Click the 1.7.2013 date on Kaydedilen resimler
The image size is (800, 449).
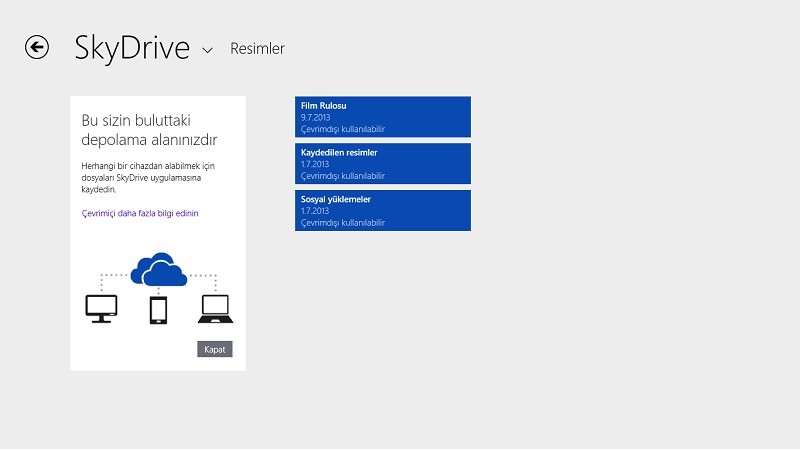(315, 164)
